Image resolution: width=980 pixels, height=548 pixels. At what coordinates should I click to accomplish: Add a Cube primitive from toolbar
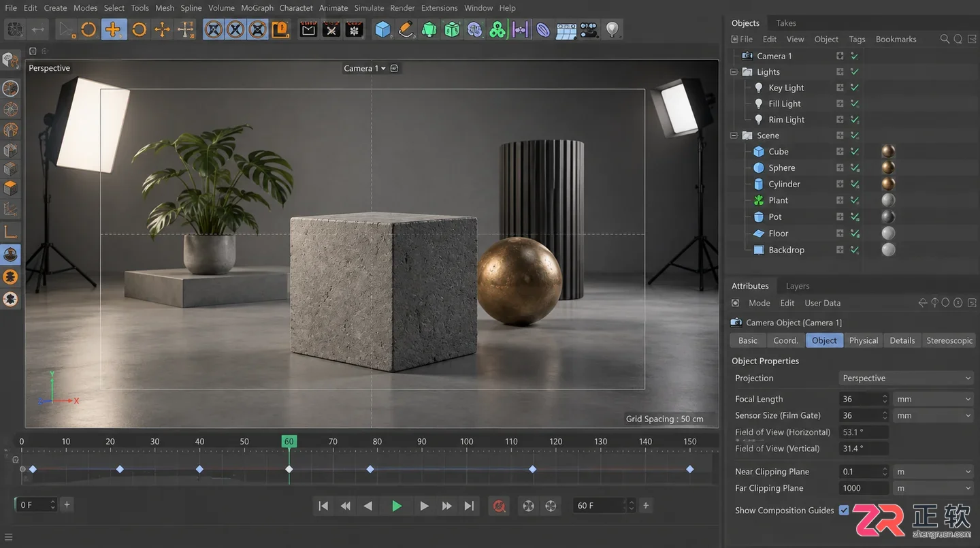pyautogui.click(x=383, y=29)
